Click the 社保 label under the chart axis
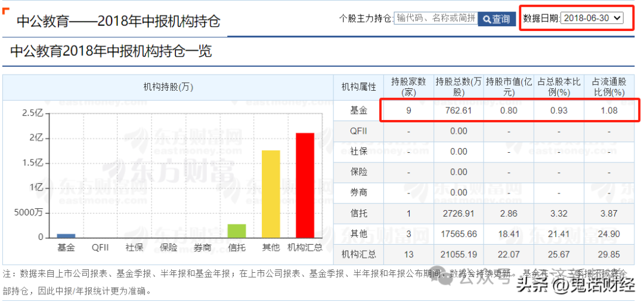The height and width of the screenshot is (302, 644). (134, 248)
